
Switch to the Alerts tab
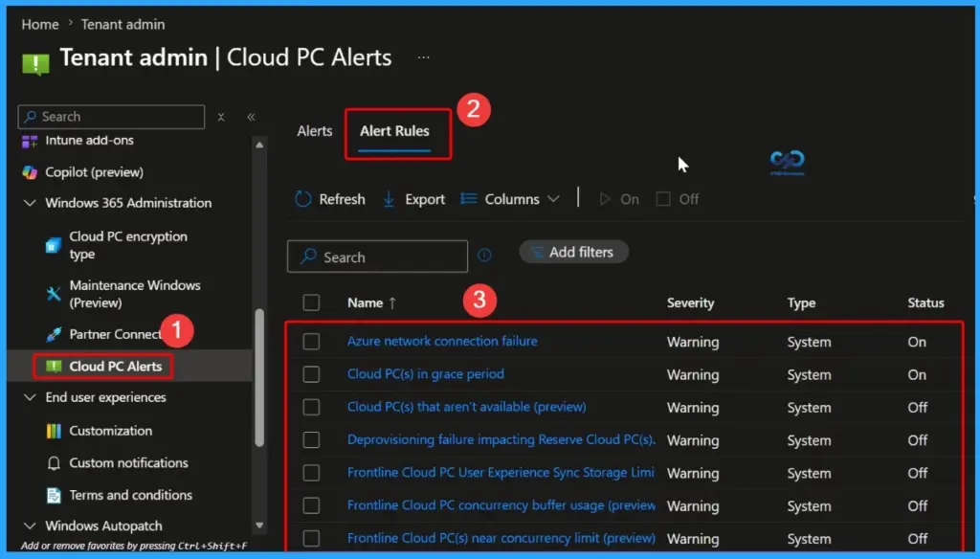(314, 131)
